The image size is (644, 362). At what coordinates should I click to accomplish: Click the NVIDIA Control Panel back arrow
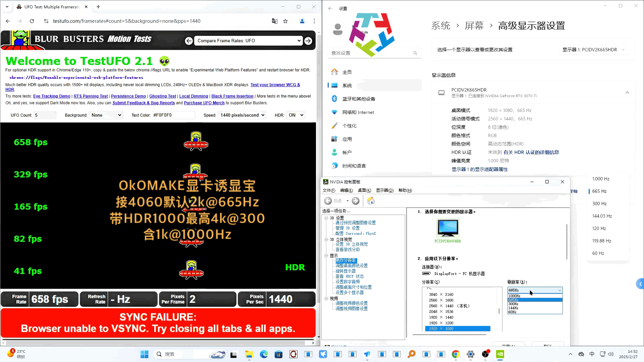click(x=328, y=201)
